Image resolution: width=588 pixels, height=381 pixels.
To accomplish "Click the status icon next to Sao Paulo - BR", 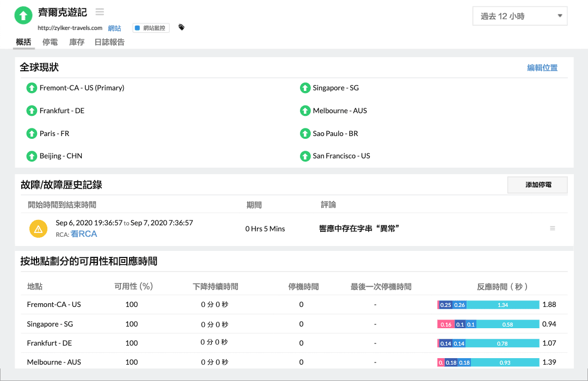I will pyautogui.click(x=305, y=133).
